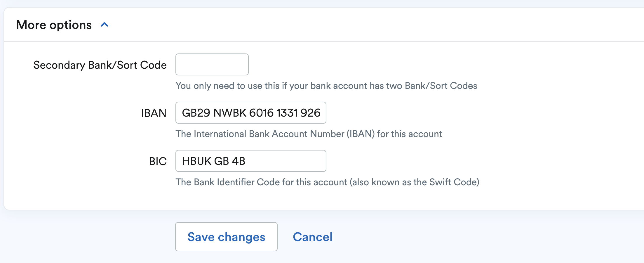Click the "NWBK" portion of the IBAN

[230, 113]
